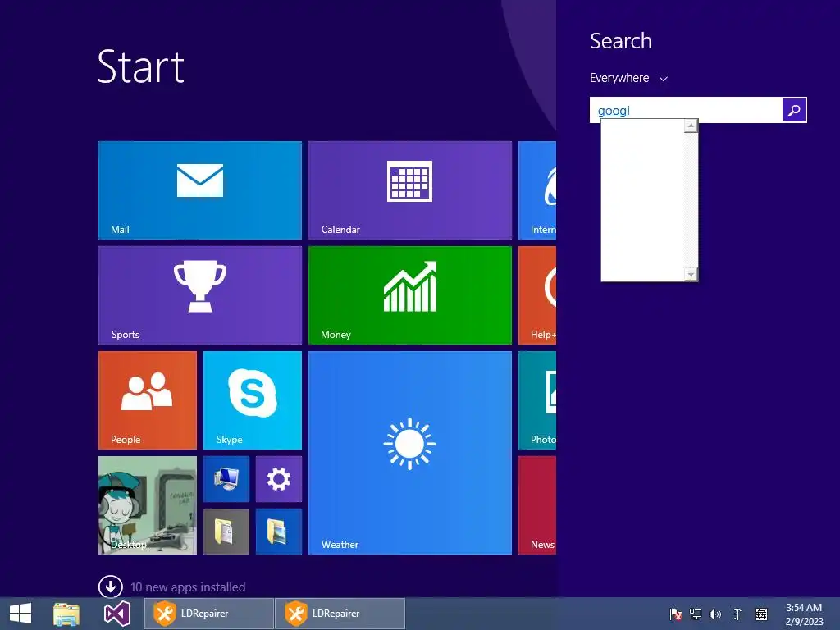Switch to the second LDRepairer taskbar window
840x630 pixels.
coord(340,614)
